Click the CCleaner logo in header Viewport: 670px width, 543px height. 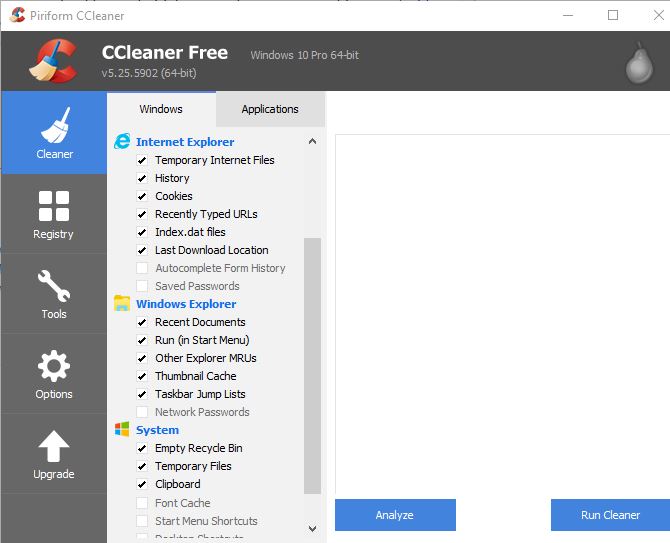[x=54, y=60]
